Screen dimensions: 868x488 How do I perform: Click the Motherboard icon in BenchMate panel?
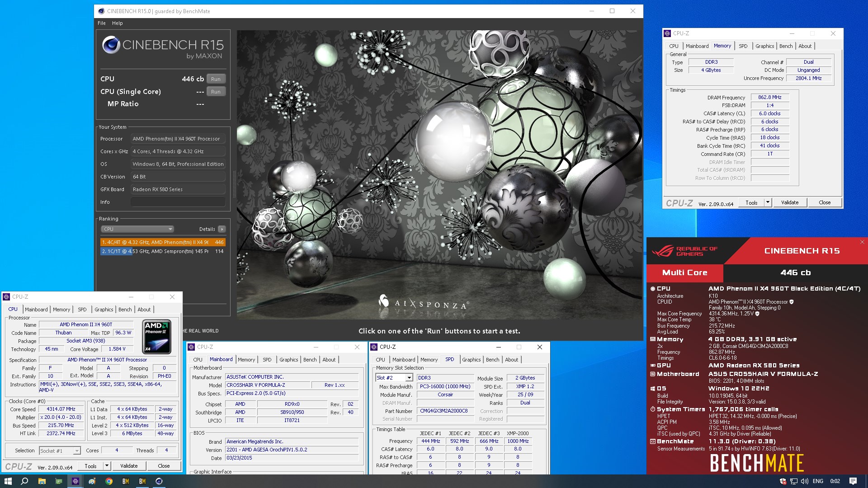point(653,374)
